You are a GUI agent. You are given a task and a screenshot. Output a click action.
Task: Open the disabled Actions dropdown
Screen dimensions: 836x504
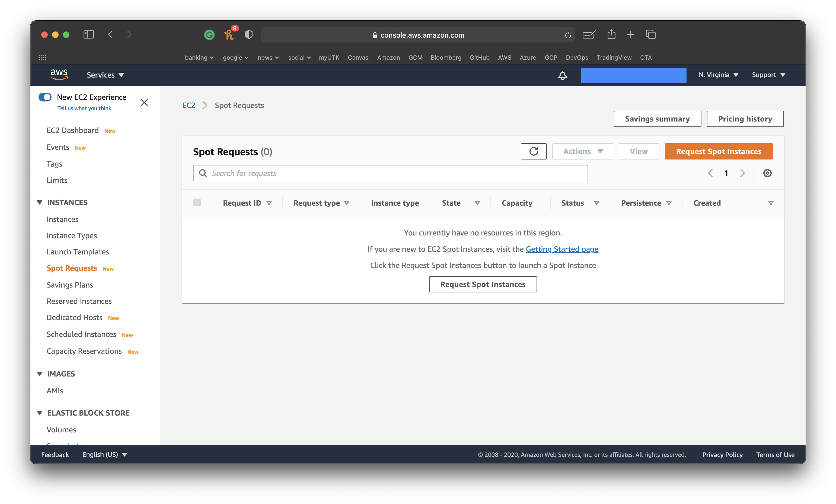click(x=582, y=151)
